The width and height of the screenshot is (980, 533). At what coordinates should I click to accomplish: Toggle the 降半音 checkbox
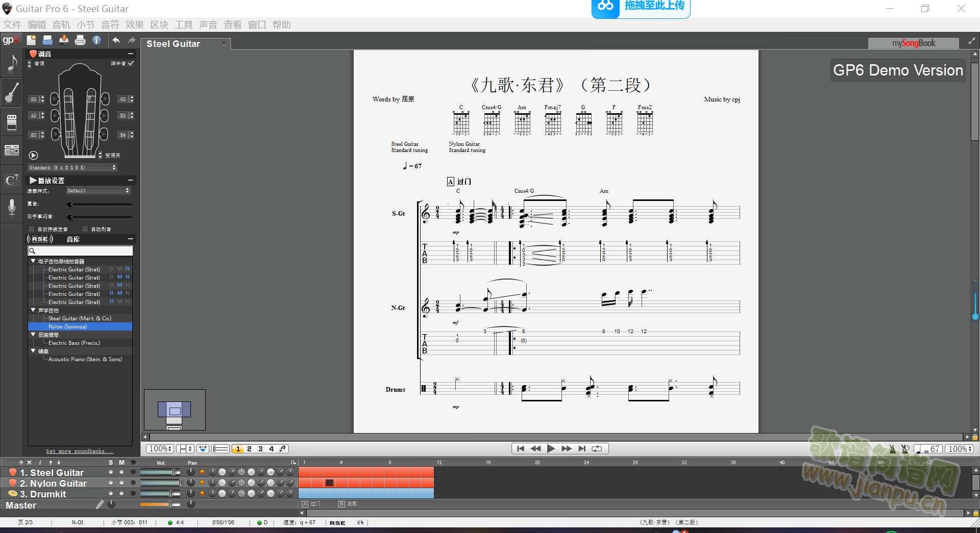coord(131,63)
